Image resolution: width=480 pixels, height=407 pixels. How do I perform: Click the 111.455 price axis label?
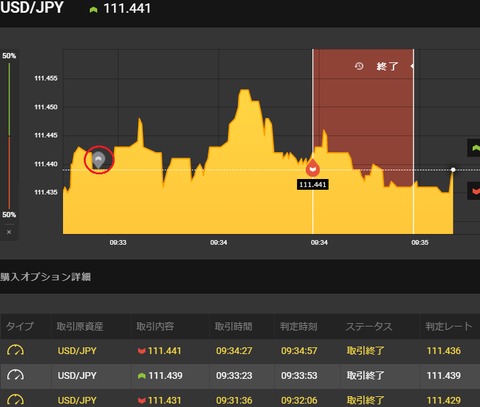(x=46, y=78)
